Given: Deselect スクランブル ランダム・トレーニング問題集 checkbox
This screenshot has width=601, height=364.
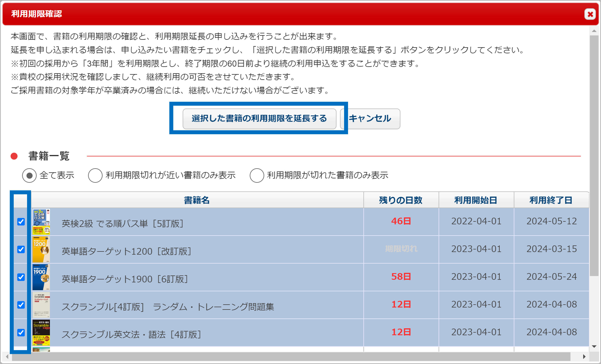Looking at the screenshot, I should coord(21,305).
